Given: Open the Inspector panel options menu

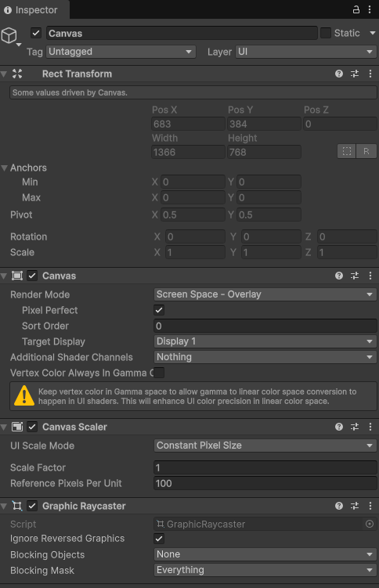Looking at the screenshot, I should tap(370, 9).
